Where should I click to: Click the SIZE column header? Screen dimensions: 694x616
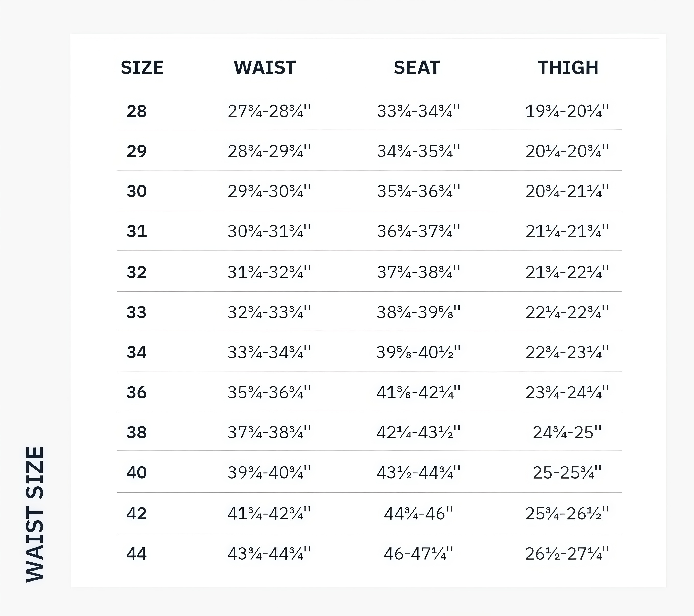142,67
